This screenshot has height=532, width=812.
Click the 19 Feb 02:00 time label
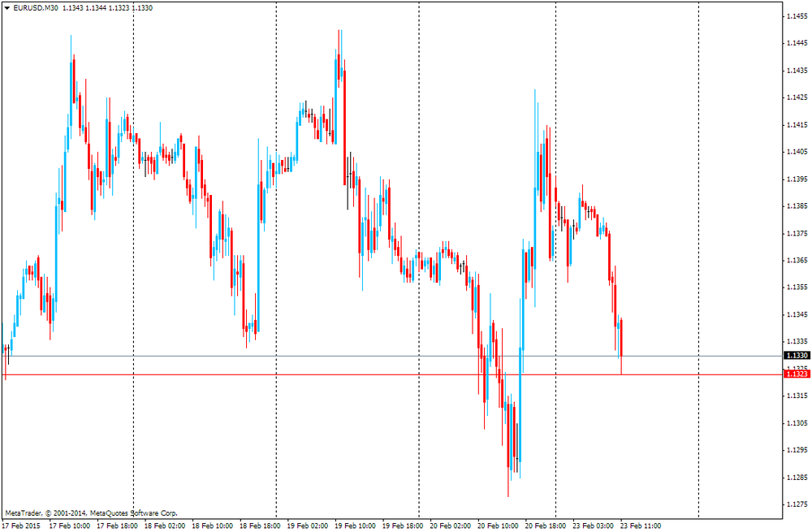point(308,526)
